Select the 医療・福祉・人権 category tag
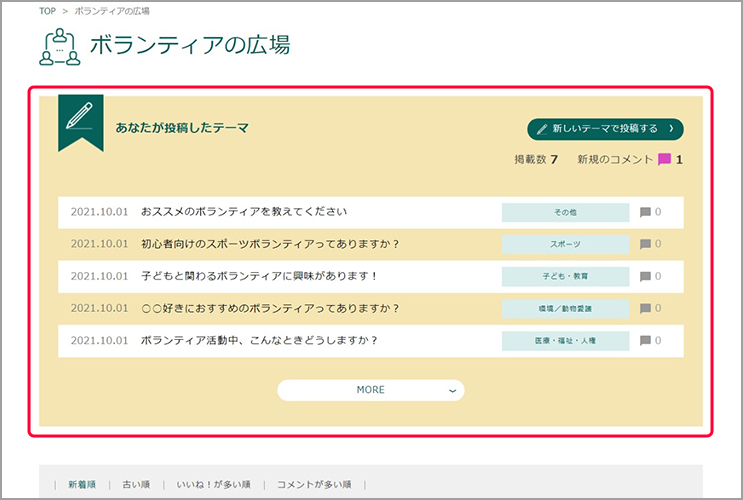 565,341
